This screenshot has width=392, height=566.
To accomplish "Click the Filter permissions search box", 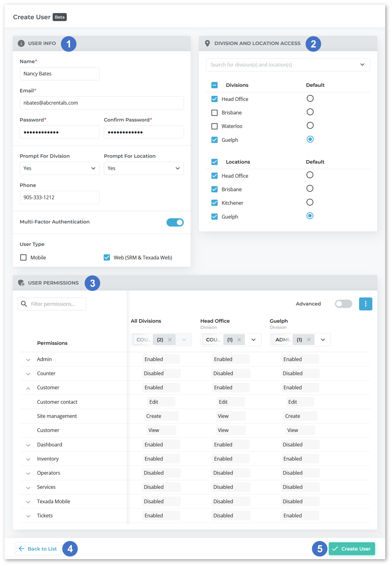I will 52,304.
